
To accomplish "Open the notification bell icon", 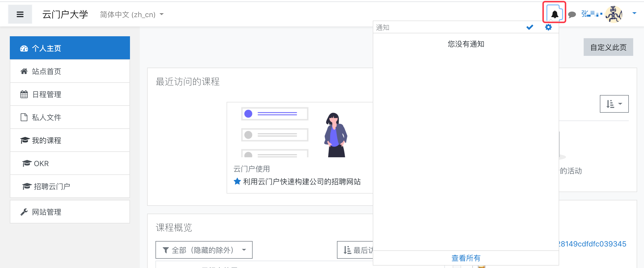I will pyautogui.click(x=554, y=14).
